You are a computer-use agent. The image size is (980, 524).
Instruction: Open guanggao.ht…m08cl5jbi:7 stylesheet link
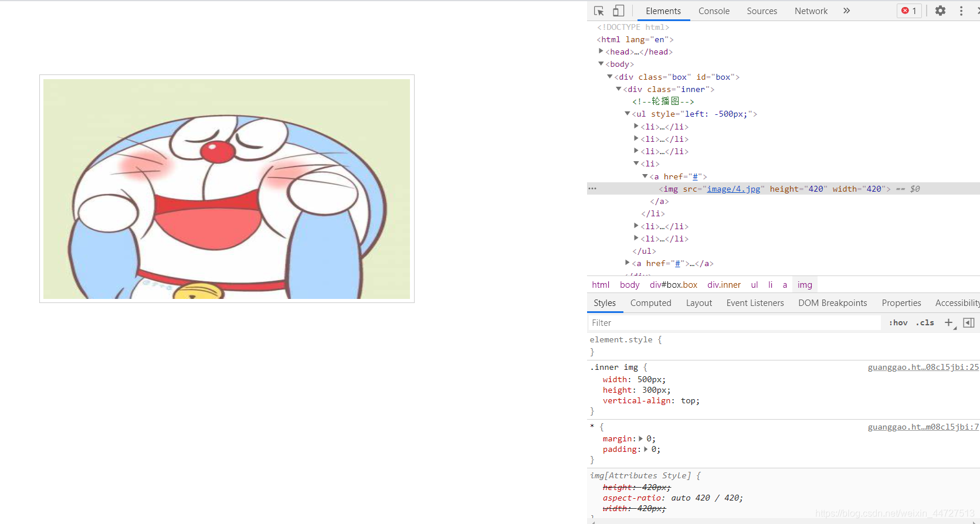click(923, 427)
